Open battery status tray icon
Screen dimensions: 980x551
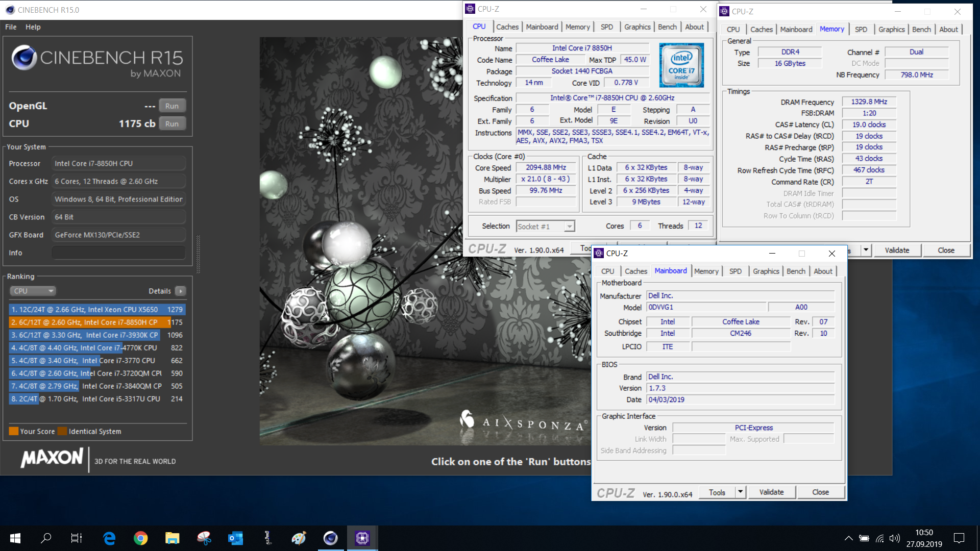(864, 538)
